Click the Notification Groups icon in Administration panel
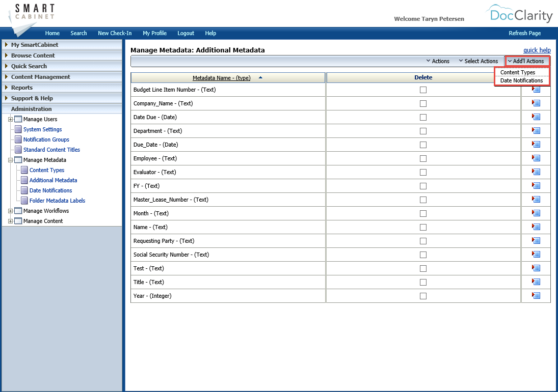The image size is (558, 392). (x=17, y=139)
